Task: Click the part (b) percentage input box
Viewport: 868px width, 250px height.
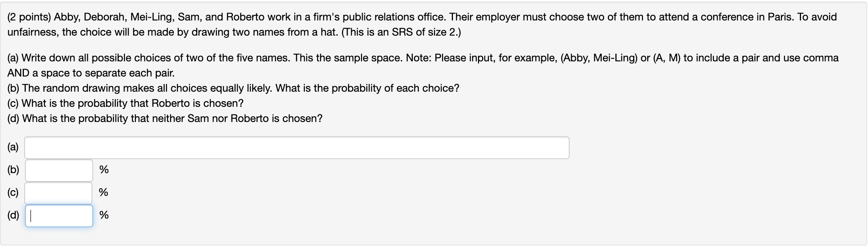Action: 59,170
